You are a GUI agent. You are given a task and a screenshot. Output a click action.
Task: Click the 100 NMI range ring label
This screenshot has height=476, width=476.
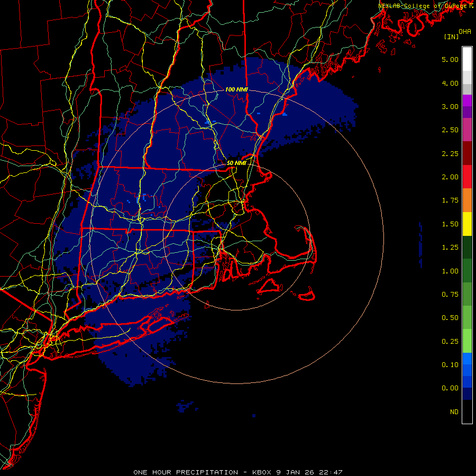(x=236, y=89)
